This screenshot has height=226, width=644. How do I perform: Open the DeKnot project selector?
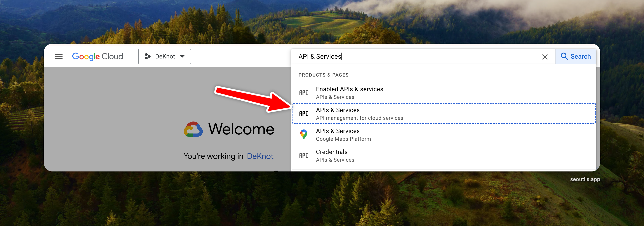165,57
